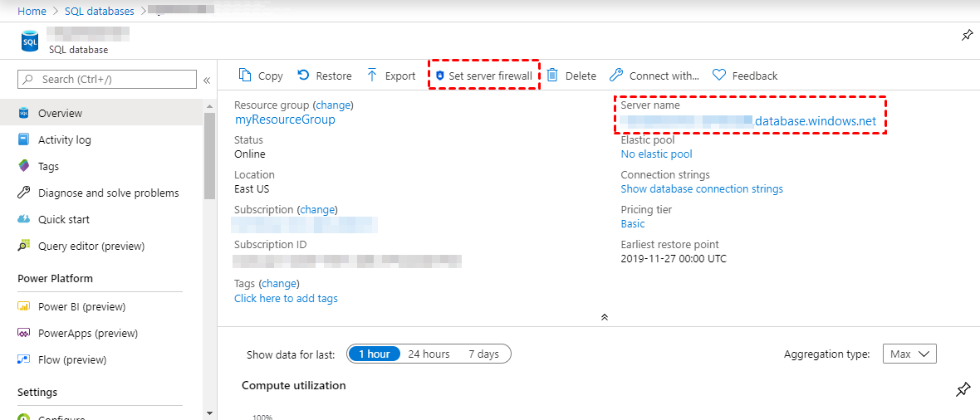Image resolution: width=980 pixels, height=420 pixels.
Task: Open the Aggregation type Max dropdown
Action: coord(909,354)
